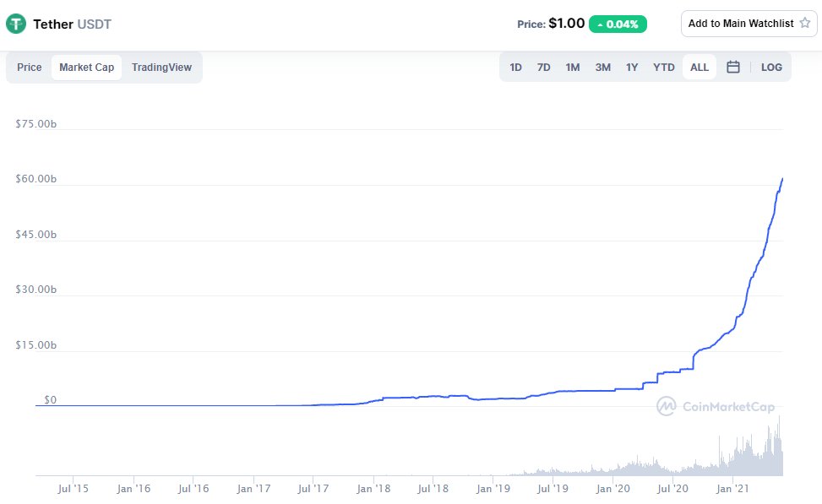Click the Jul '20 date label
822x504 pixels.
tap(672, 489)
